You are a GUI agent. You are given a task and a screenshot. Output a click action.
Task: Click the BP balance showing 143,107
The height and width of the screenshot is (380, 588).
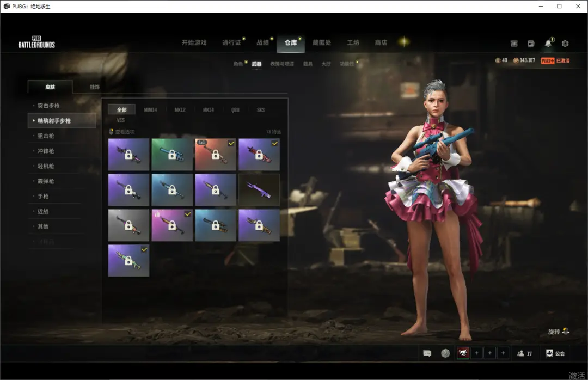[524, 60]
